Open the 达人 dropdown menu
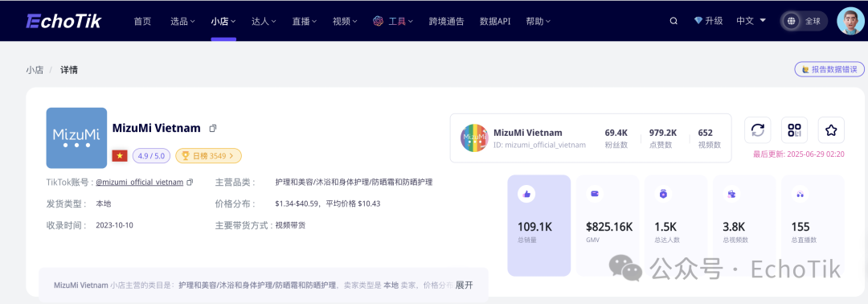This screenshot has height=304, width=868. pos(264,22)
